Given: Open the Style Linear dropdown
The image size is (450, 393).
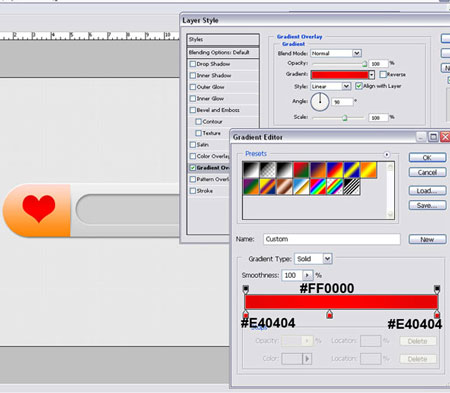Looking at the screenshot, I should (346, 86).
